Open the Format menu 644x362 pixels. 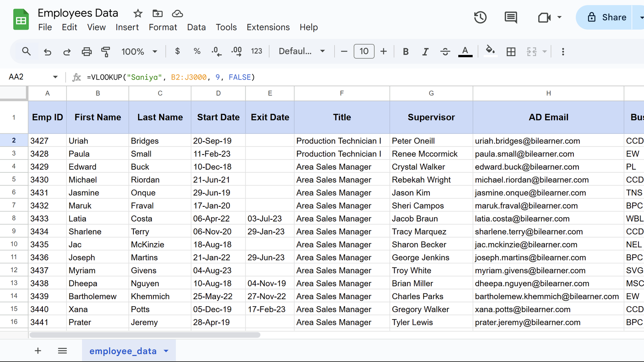(x=163, y=27)
